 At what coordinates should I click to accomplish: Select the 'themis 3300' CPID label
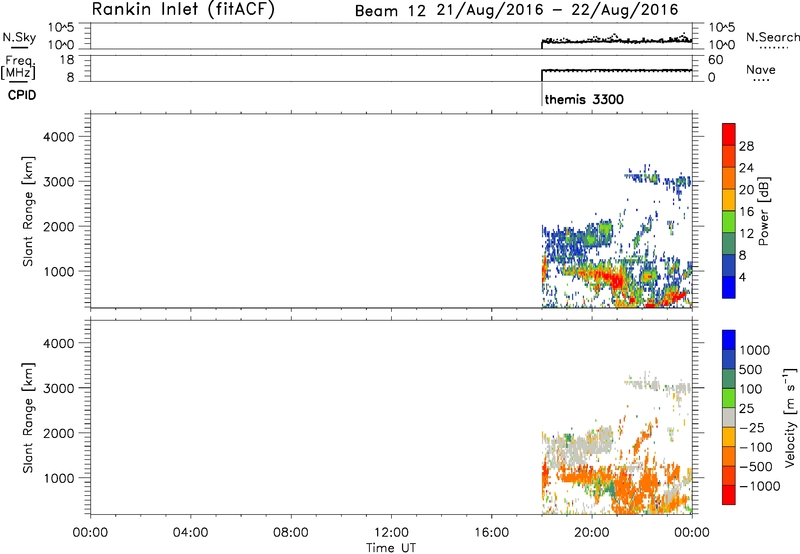coord(584,99)
